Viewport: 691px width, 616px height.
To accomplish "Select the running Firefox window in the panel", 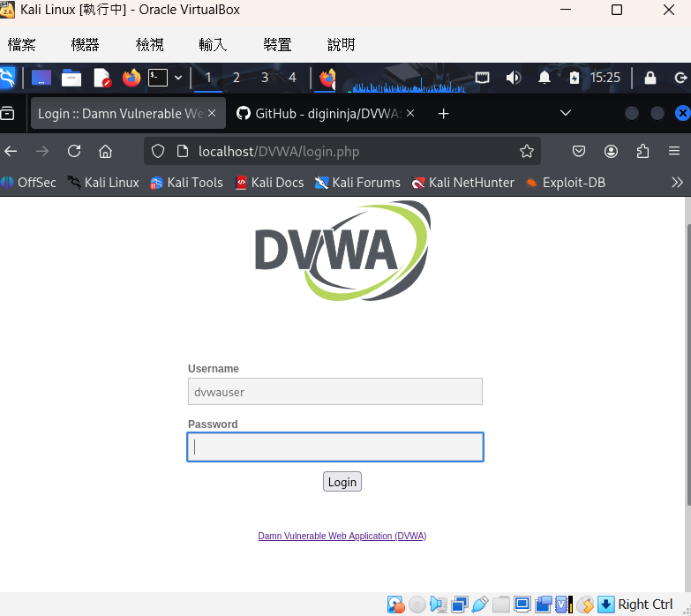I will click(327, 79).
